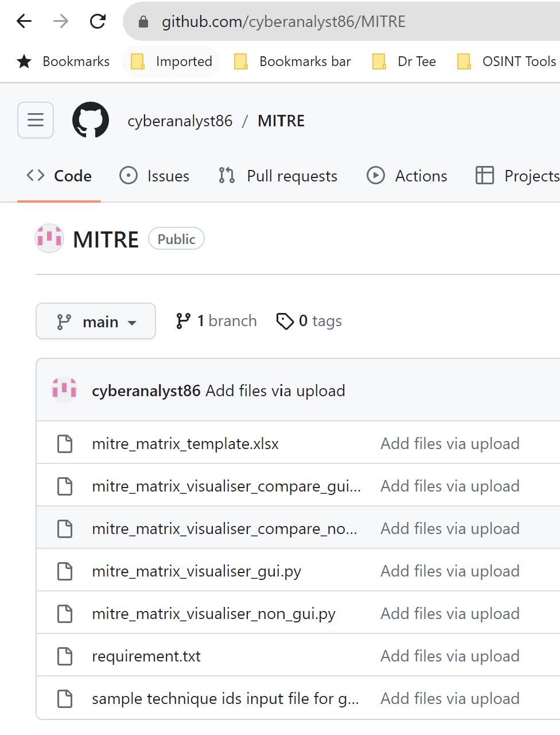Click the tag icon next to 0 tags
Viewport: 560px width, 735px height.
[x=285, y=321]
